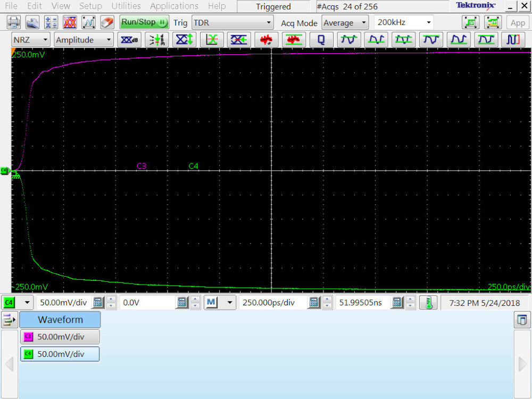Click the thermometer temperature status icon
The width and height of the screenshot is (532, 399).
click(x=428, y=302)
